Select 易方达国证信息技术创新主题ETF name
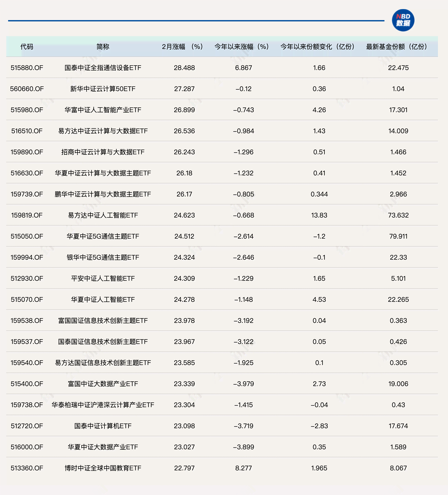448x495 pixels. [x=103, y=363]
